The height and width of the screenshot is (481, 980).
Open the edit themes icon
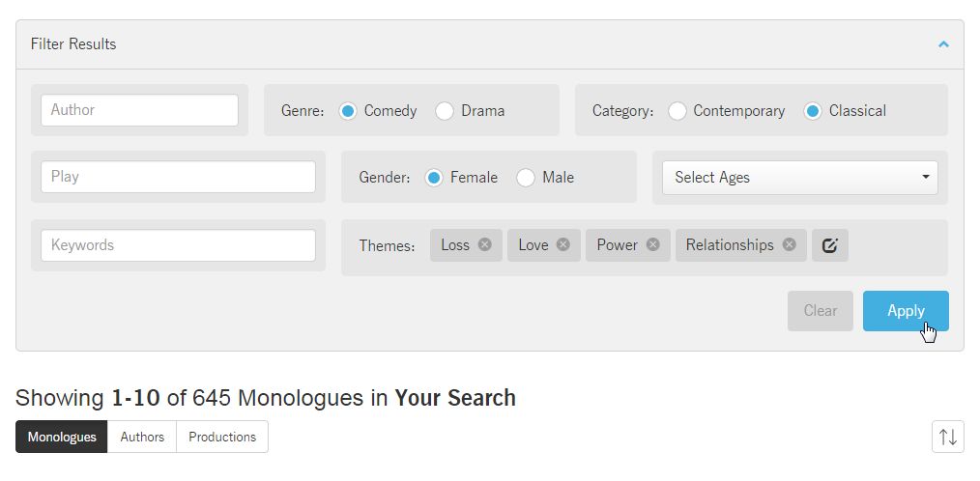[830, 245]
